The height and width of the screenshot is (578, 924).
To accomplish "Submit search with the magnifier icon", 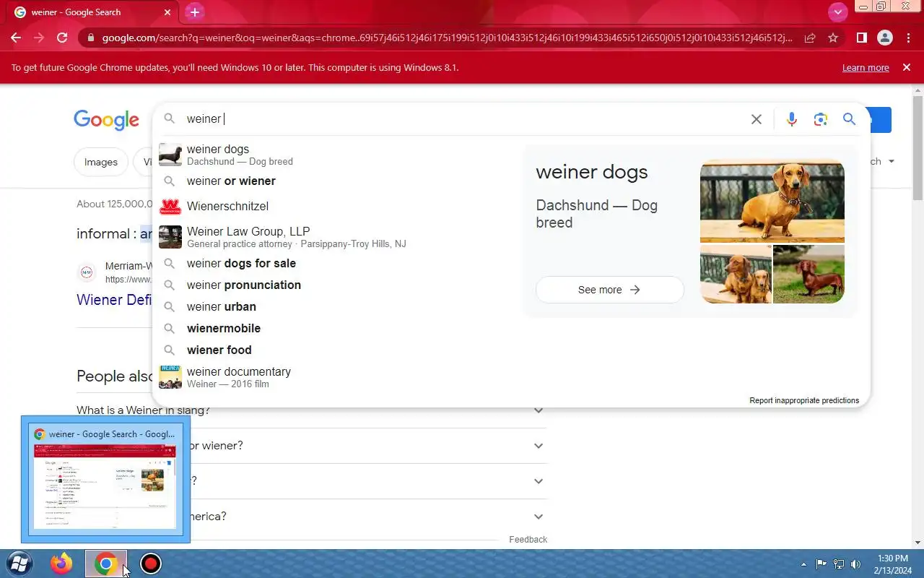I will [849, 119].
